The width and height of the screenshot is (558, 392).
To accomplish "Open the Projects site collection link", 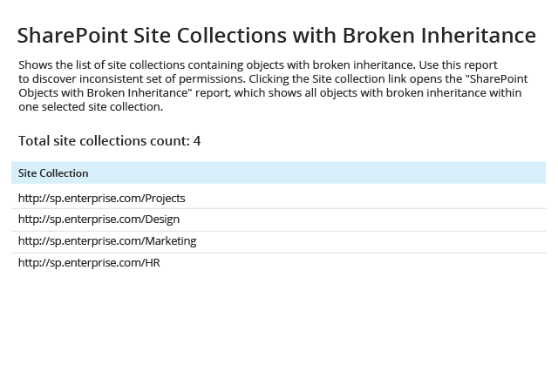I will pos(102,198).
